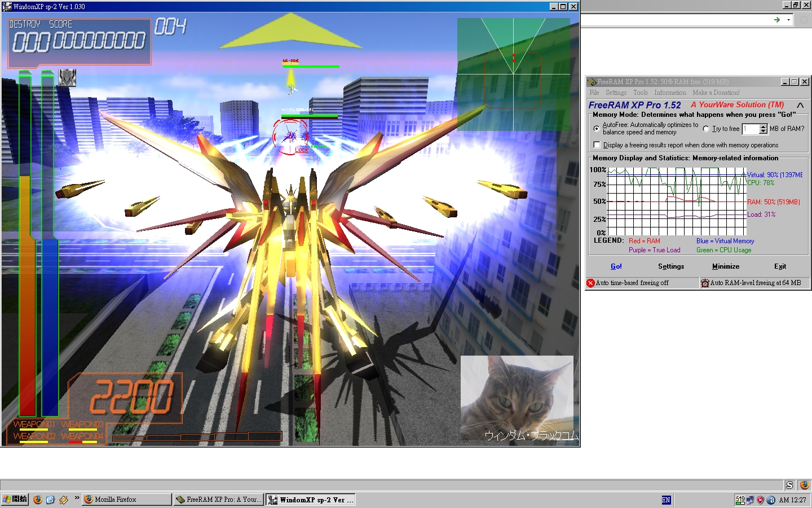Click the 004 counter in game HUD
The width and height of the screenshot is (812, 508).
170,27
